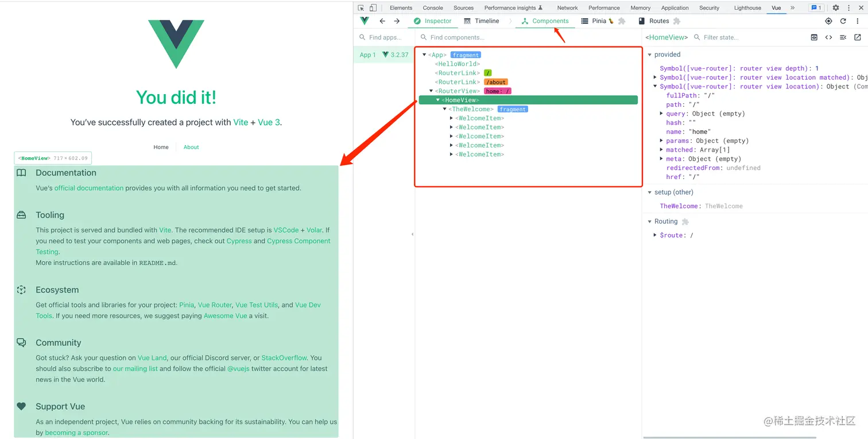Click the plugin icon beside the Routing section

coord(685,222)
